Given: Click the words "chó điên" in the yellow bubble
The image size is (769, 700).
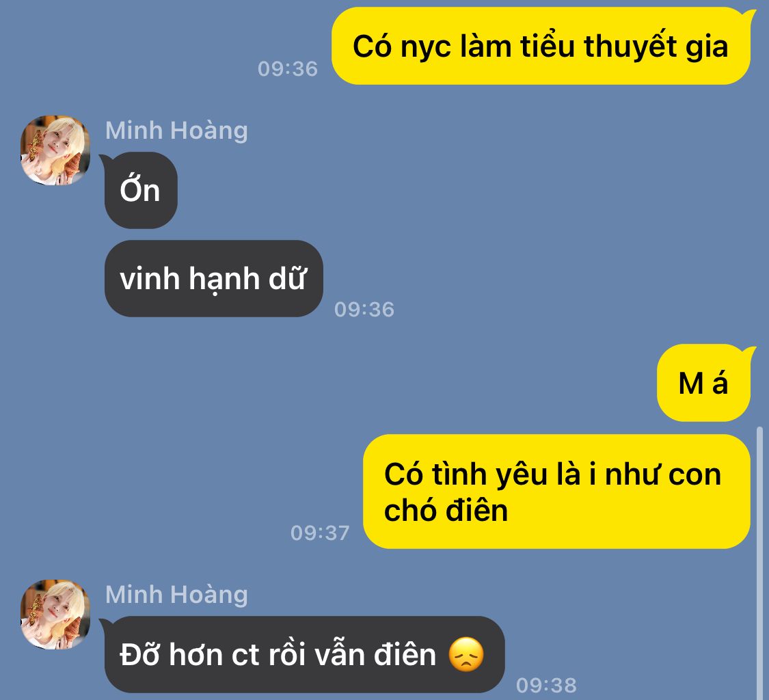Looking at the screenshot, I should click(x=446, y=510).
